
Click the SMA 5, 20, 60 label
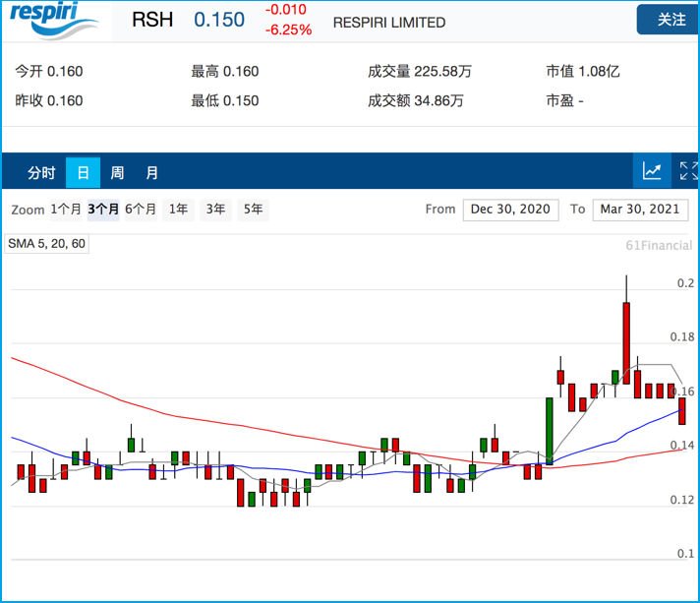(46, 244)
